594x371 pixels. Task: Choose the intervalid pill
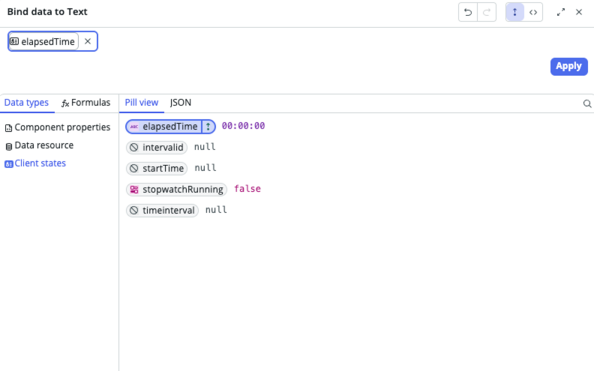(156, 147)
